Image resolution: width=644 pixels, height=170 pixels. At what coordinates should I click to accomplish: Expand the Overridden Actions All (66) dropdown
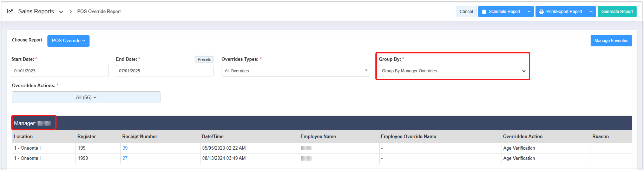86,97
